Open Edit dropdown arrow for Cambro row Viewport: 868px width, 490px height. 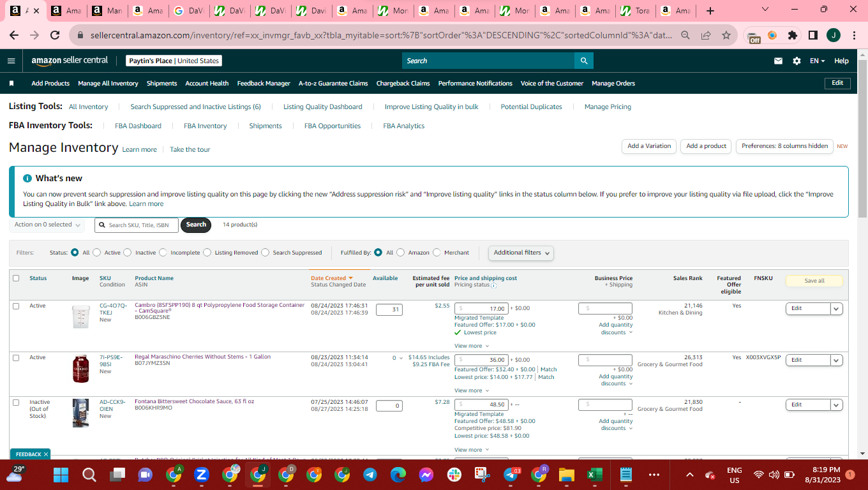pos(836,309)
